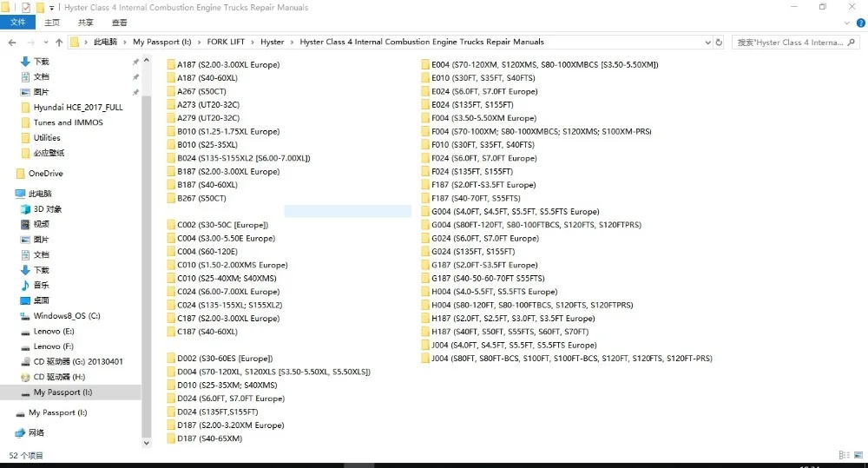This screenshot has width=868, height=468.
Task: Open 音乐 folder in navigation pane
Action: coord(41,285)
